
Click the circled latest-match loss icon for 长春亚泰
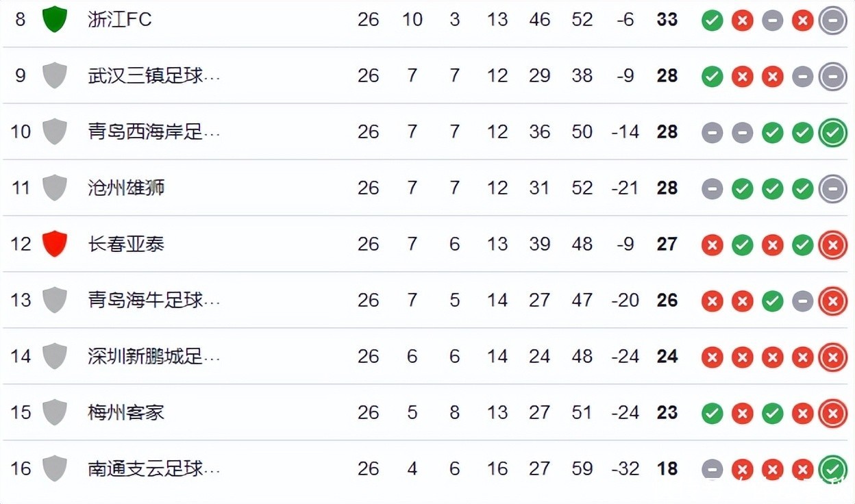point(833,244)
